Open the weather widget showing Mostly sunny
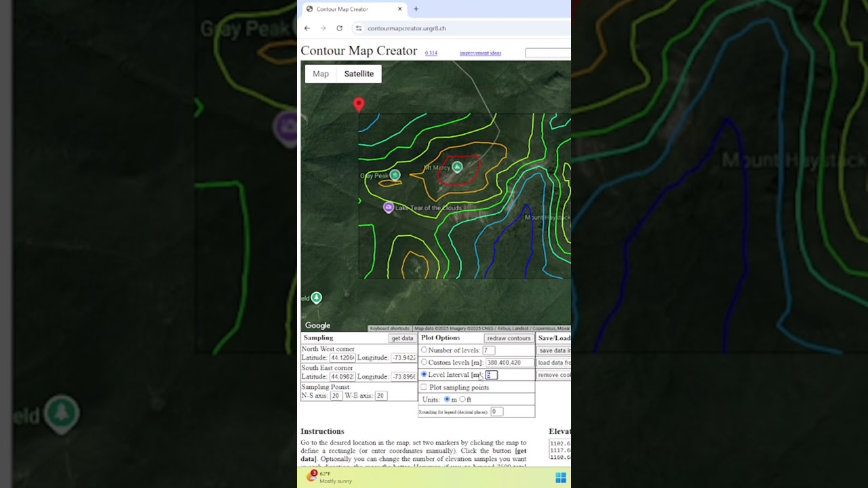Viewport: 868px width, 488px height. (x=330, y=477)
